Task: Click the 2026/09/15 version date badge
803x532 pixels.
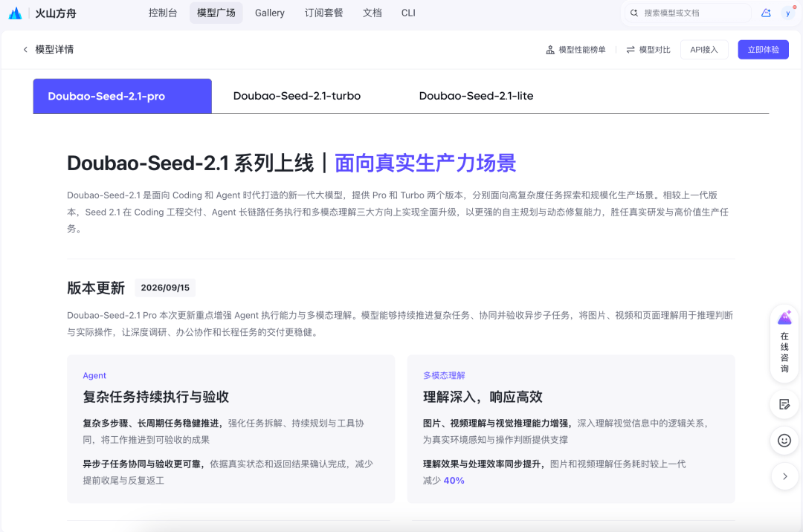Action: [165, 288]
